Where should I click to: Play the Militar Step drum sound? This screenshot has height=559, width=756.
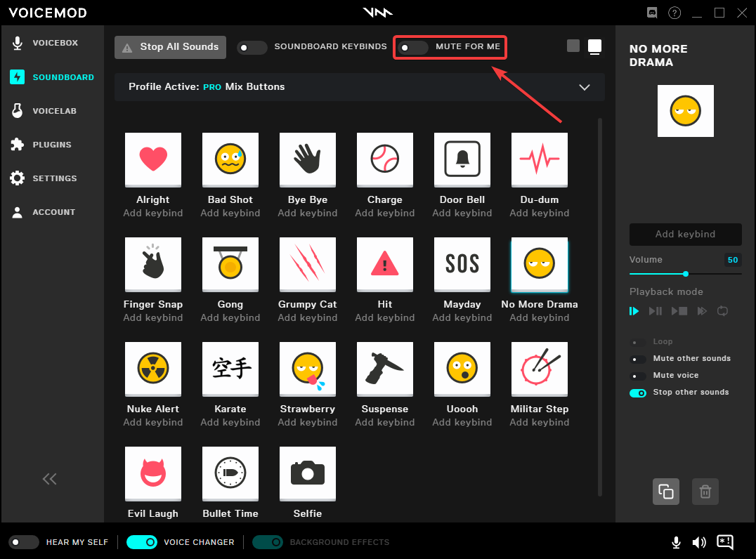[x=540, y=369]
